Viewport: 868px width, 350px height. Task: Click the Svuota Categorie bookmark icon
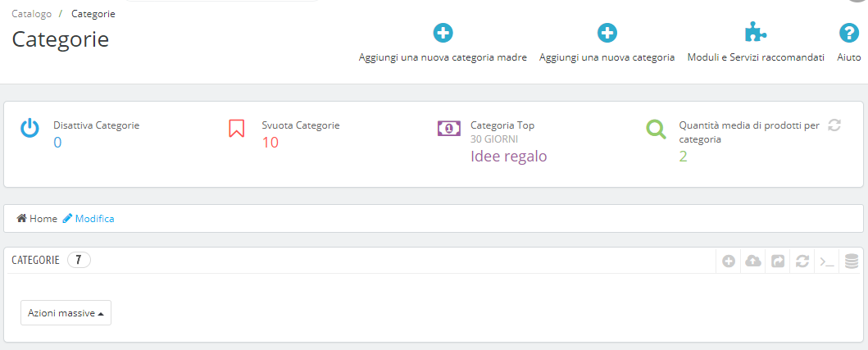(x=236, y=128)
